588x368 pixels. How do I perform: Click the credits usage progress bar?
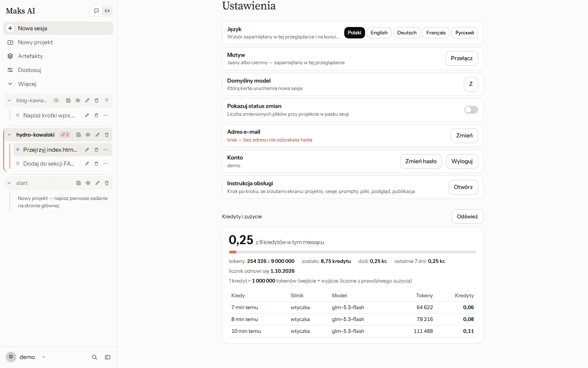(352, 252)
